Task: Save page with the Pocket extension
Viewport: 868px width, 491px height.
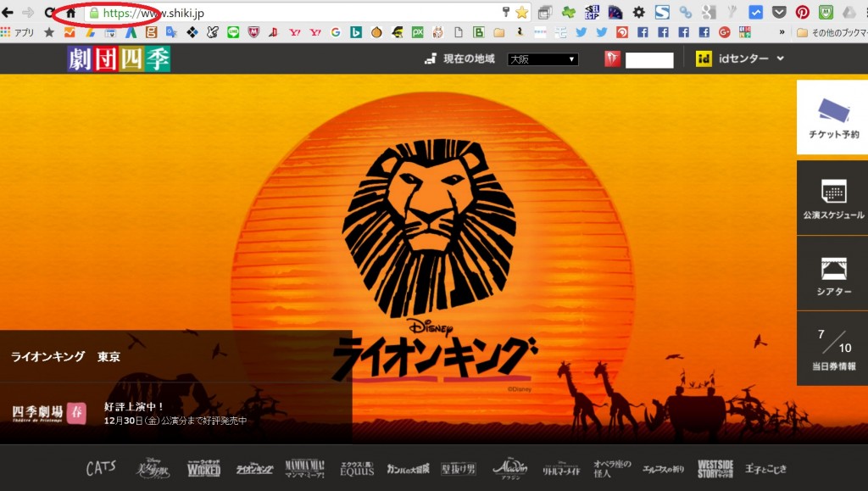Action: 779,12
